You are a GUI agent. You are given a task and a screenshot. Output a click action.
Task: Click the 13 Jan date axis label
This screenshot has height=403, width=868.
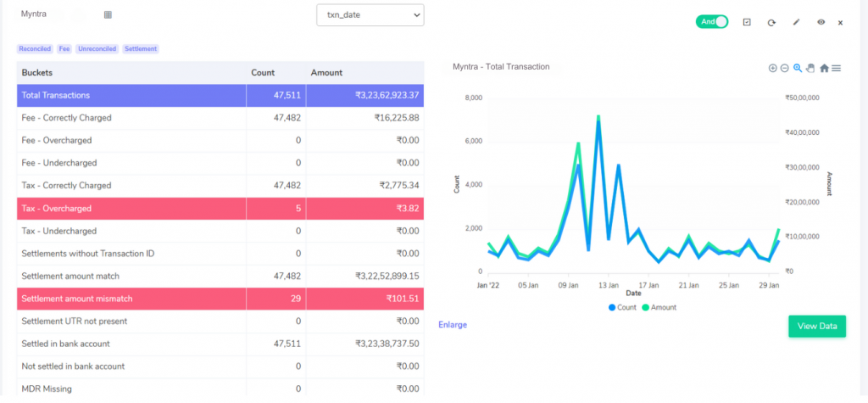click(609, 286)
